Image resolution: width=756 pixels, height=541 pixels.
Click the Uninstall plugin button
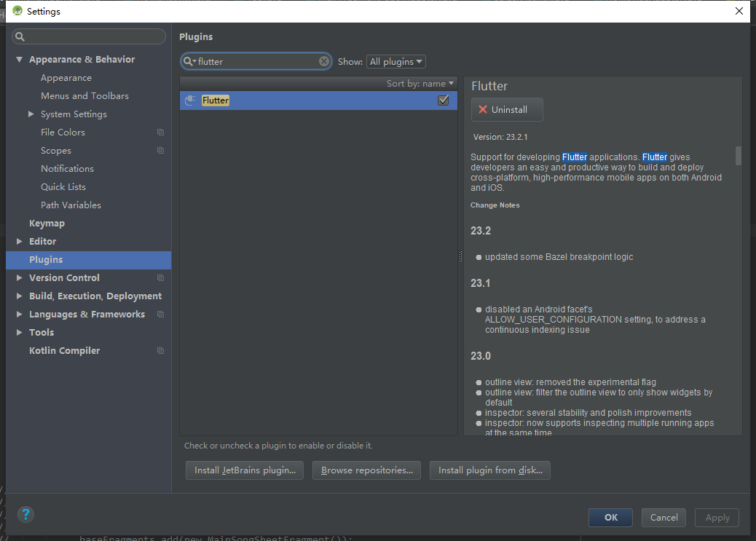click(x=507, y=109)
